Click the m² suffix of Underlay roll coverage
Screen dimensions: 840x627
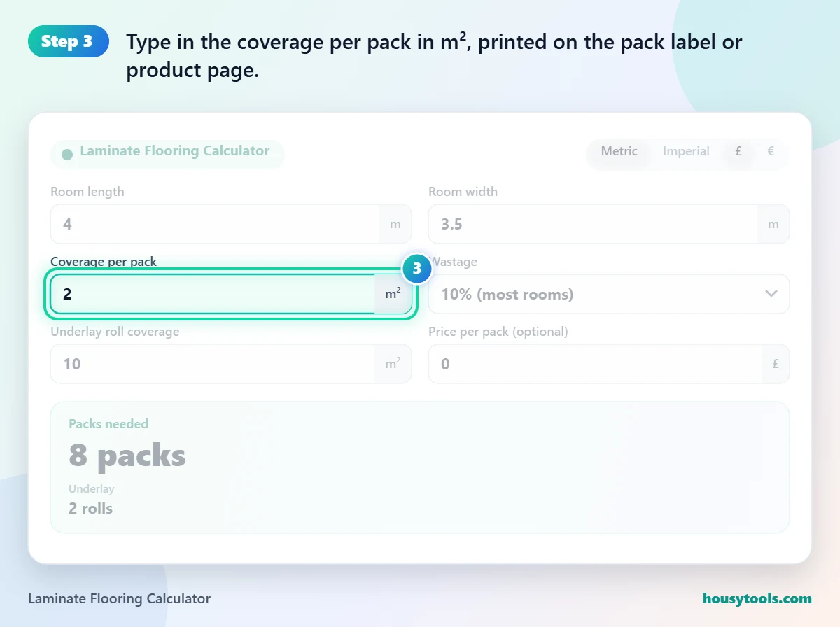393,364
